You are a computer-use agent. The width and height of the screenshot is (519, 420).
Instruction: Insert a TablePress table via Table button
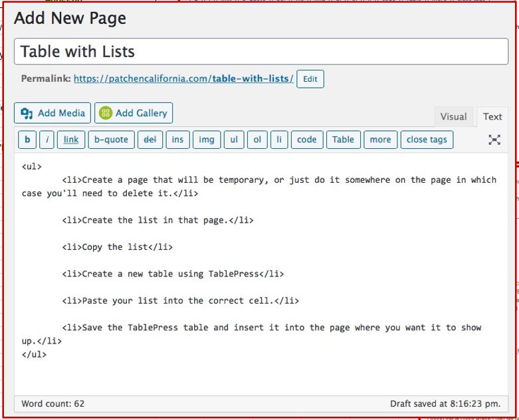click(344, 140)
